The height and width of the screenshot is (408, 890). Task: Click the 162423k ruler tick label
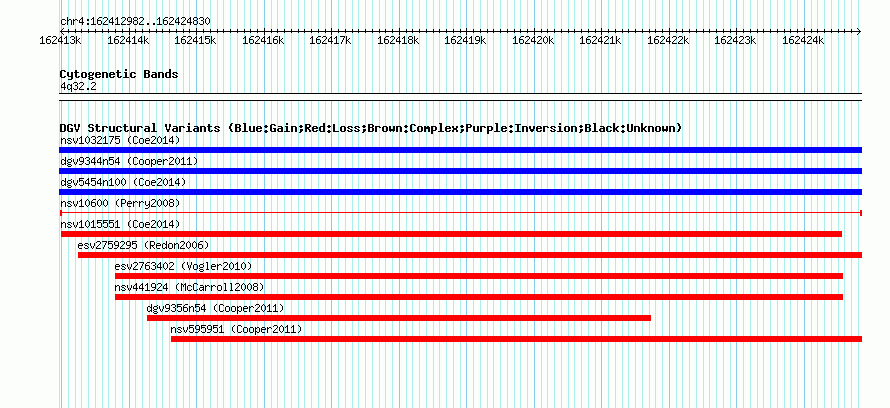pyautogui.click(x=736, y=40)
